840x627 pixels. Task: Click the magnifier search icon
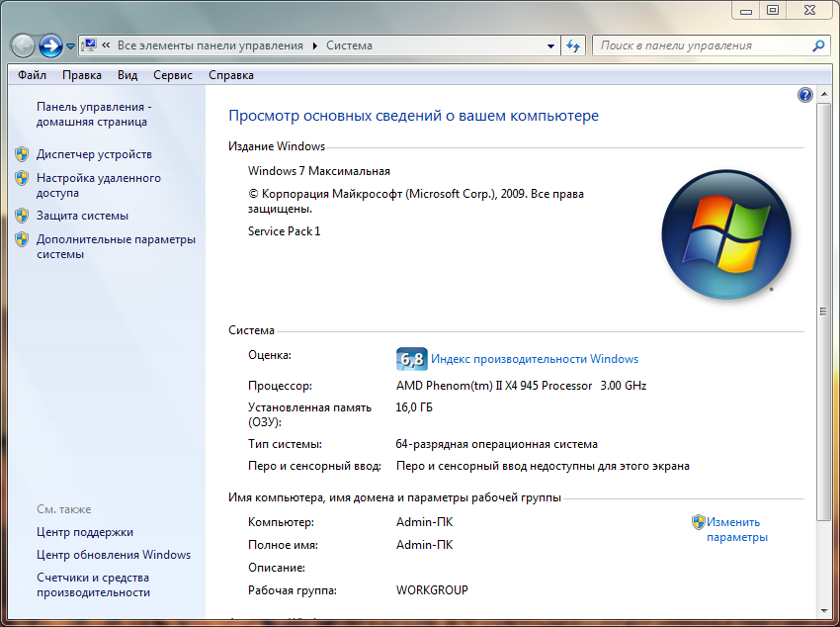(x=818, y=46)
